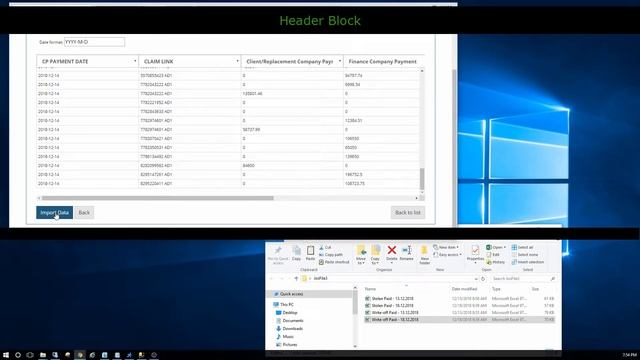Click Pin to Quick access in Explorer ribbon
Image resolution: width=640 pixels, height=360 pixels.
point(278,256)
